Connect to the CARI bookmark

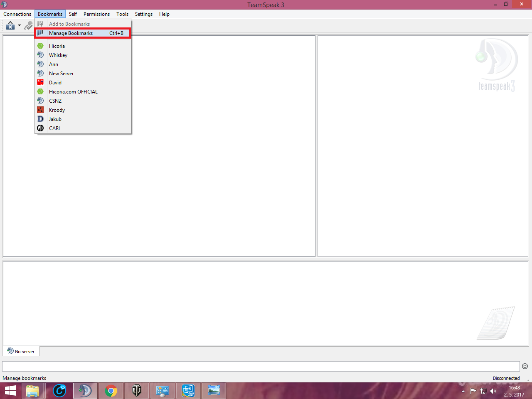83,128
